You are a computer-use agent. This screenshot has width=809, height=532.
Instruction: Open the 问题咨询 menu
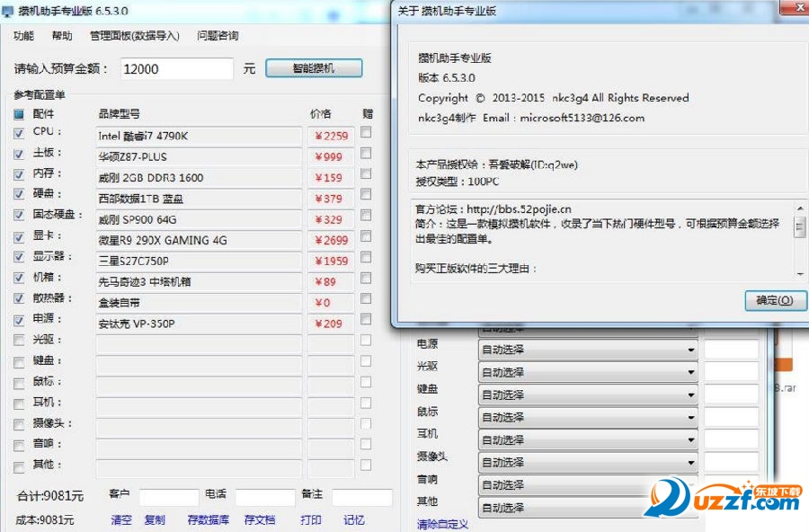pos(218,36)
